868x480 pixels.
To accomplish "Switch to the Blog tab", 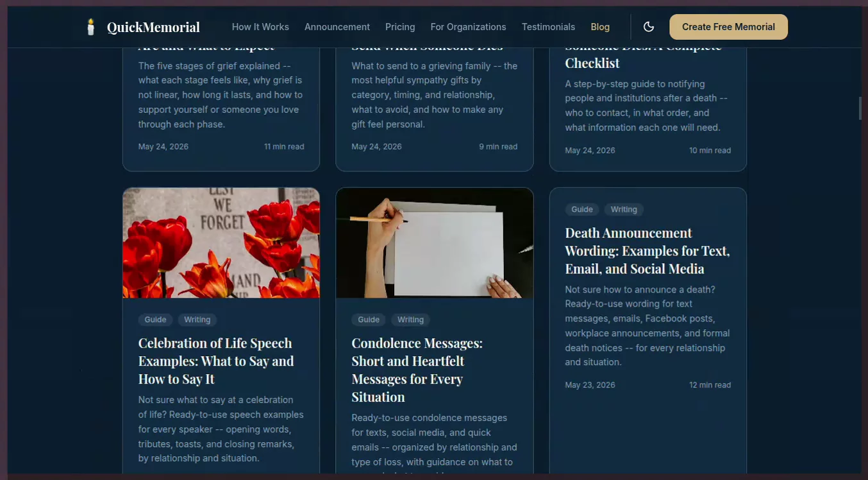I will tap(600, 27).
